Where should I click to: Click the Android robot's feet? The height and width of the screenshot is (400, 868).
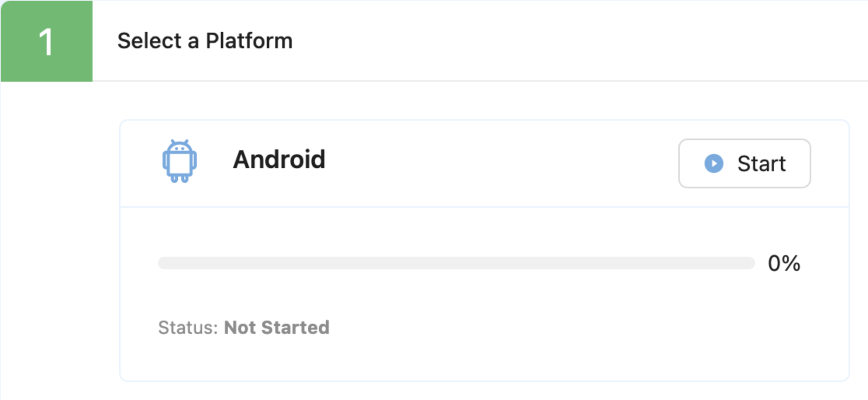click(179, 179)
